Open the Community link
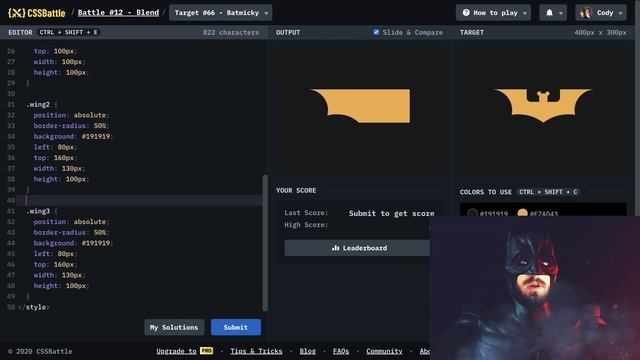640x360 pixels. tap(384, 351)
